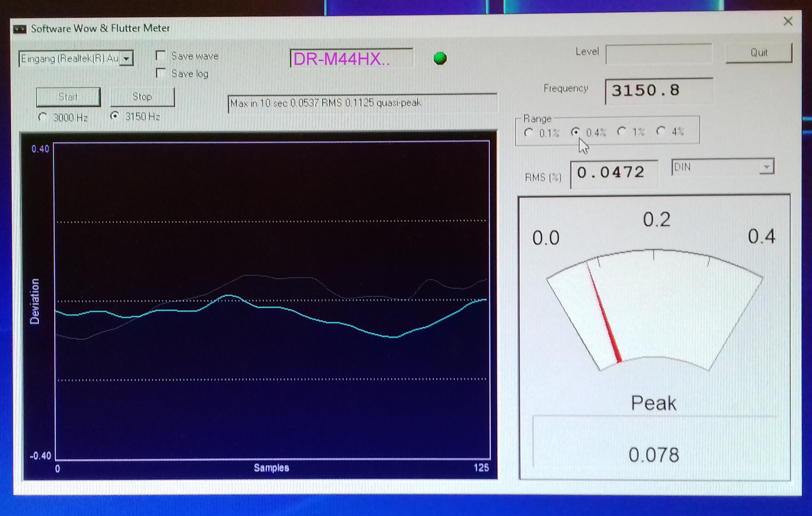Click the app icon in title bar
The width and height of the screenshot is (812, 516).
click(20, 29)
